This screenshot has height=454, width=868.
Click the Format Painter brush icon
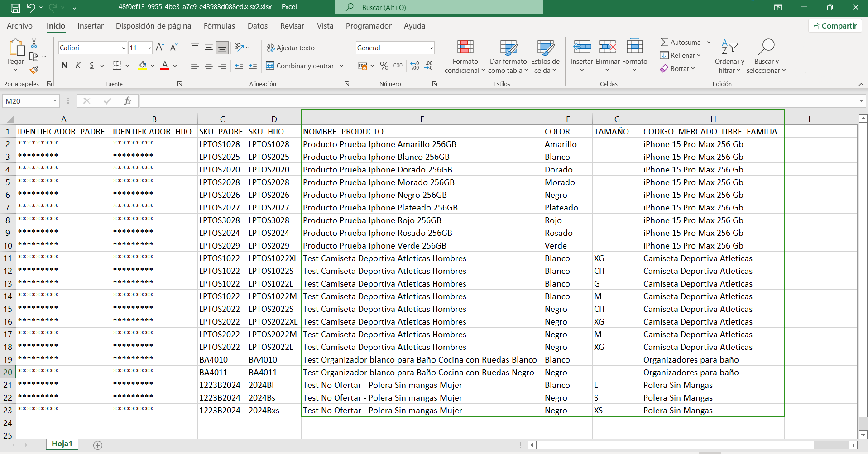click(x=34, y=70)
